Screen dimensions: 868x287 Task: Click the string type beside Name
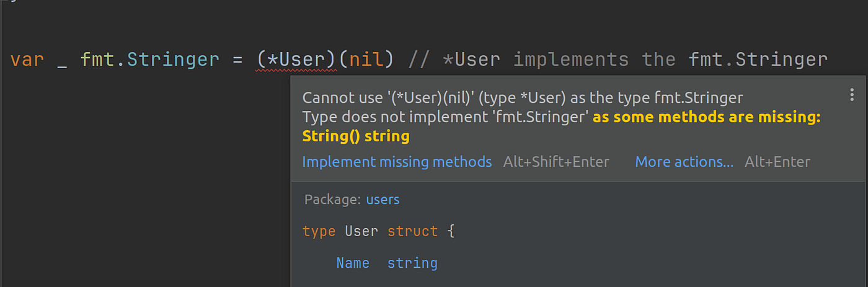pyautogui.click(x=412, y=263)
